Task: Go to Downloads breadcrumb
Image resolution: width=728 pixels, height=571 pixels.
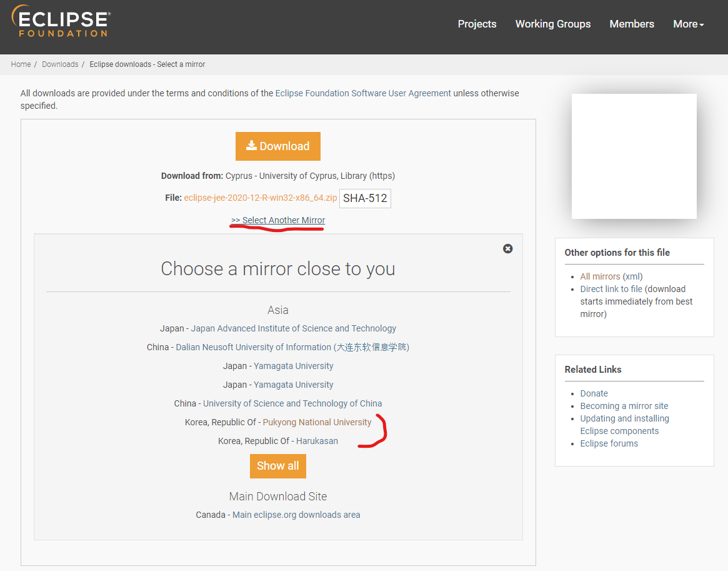Action: (60, 64)
